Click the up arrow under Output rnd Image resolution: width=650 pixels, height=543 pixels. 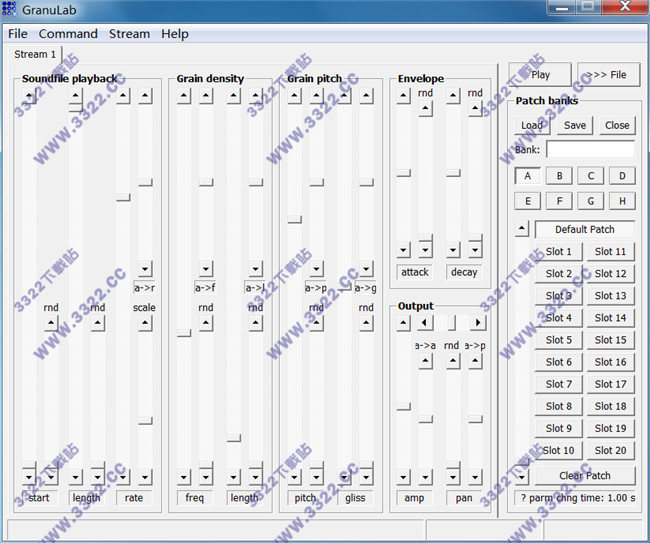point(453,362)
